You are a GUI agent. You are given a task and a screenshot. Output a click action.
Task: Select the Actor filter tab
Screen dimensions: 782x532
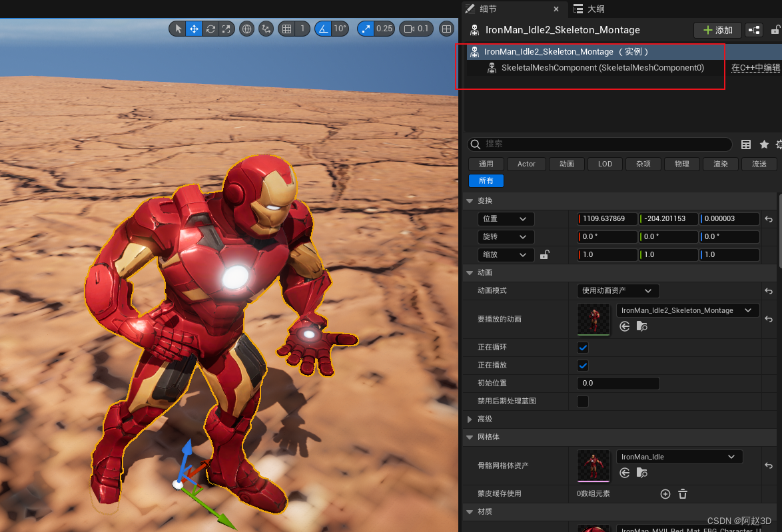(526, 164)
